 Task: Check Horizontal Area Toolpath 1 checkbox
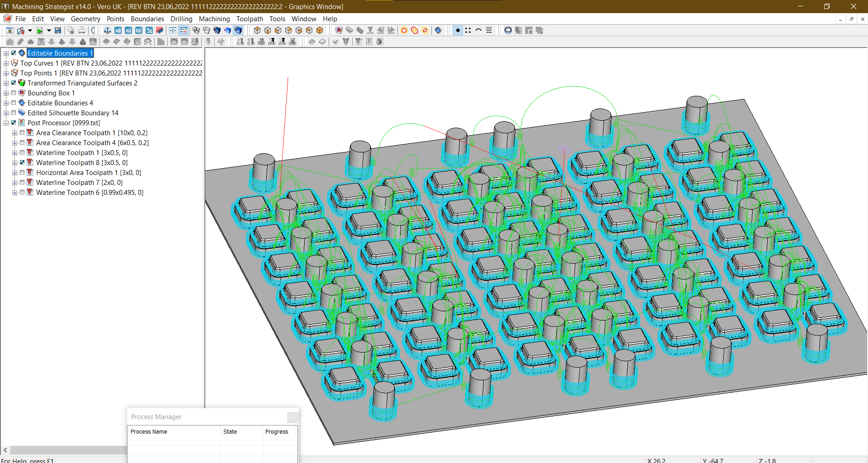tap(22, 172)
